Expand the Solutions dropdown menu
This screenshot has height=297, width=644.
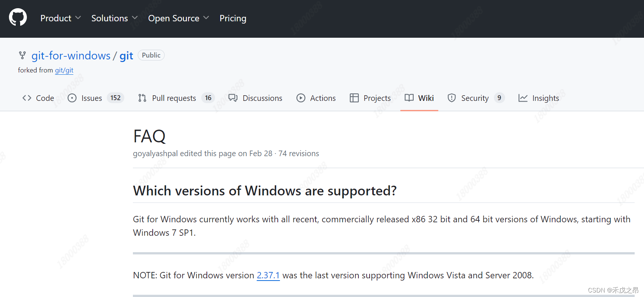pos(114,18)
